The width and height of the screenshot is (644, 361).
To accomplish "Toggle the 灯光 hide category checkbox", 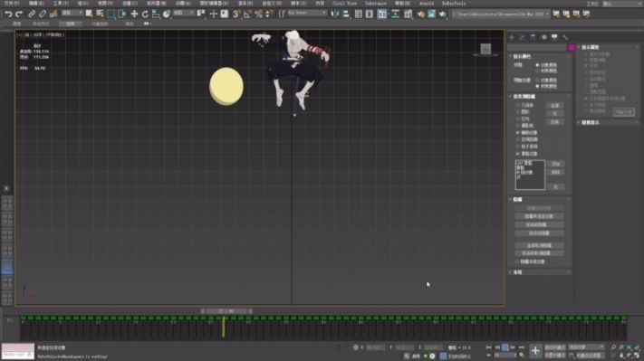I will click(x=517, y=119).
